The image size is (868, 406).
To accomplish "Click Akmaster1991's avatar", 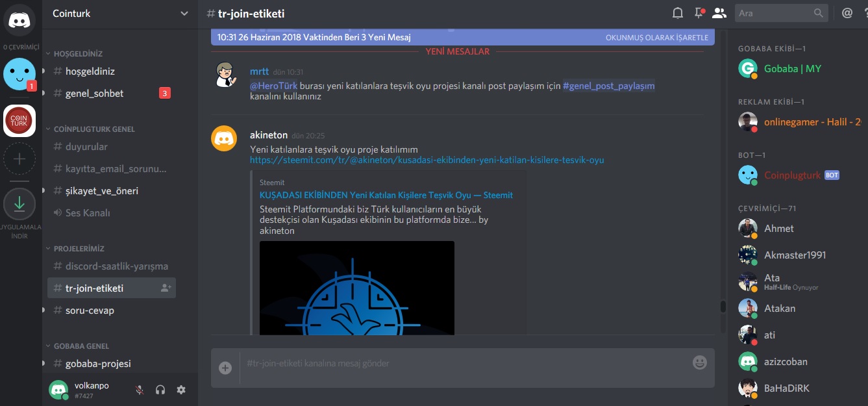I will [748, 255].
